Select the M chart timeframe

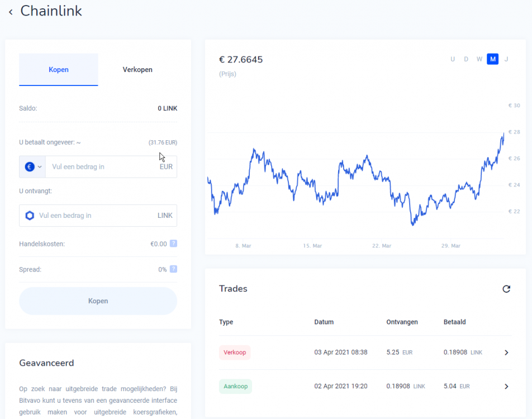point(492,59)
